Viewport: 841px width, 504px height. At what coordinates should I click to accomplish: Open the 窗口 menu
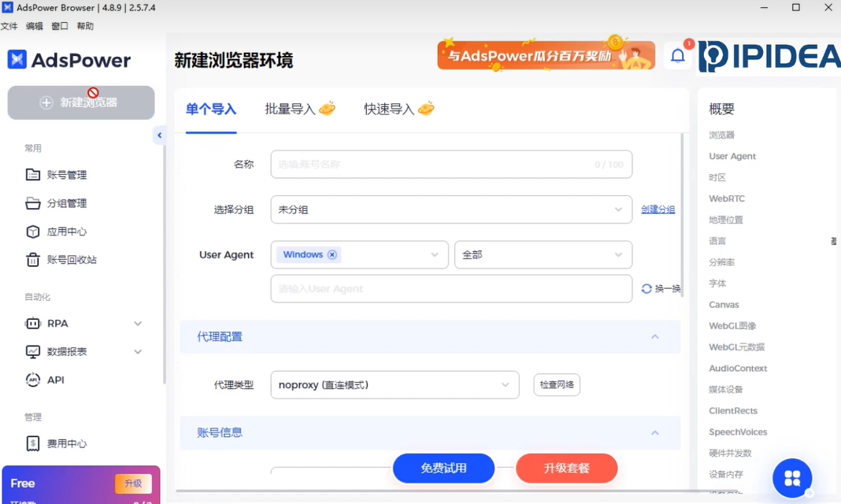coord(60,26)
